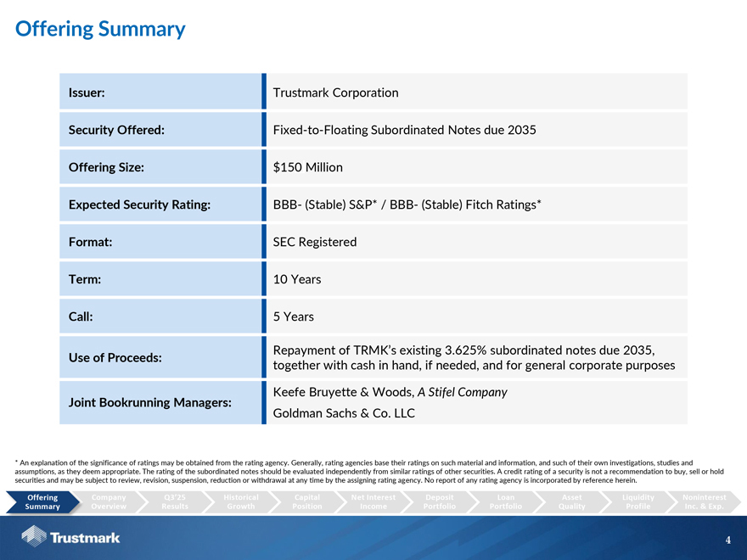Click the Keefe Bruyette & Woods manager line

click(390, 392)
